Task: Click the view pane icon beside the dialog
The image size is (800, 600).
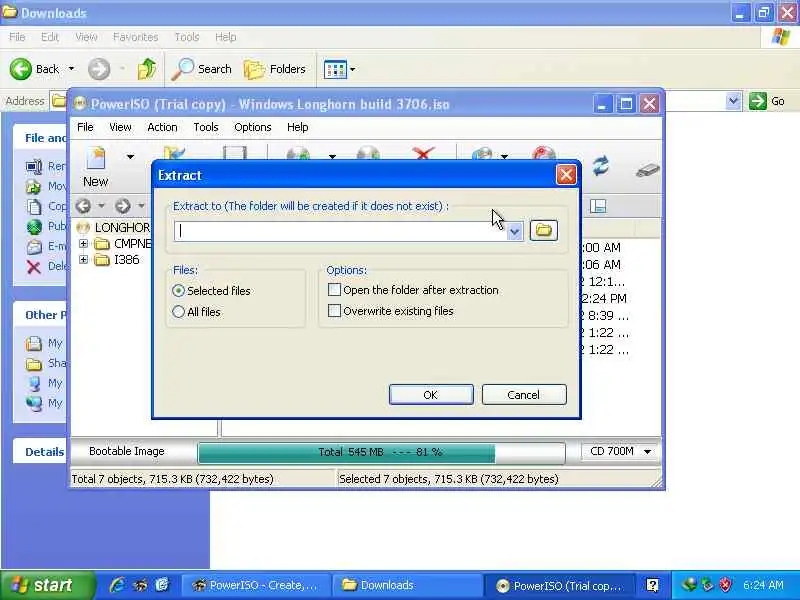Action: click(598, 206)
